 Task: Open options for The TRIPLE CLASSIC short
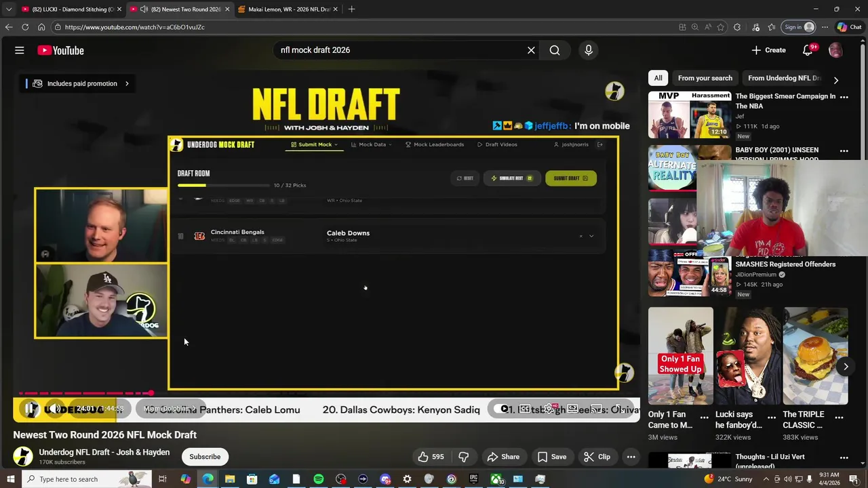[839, 417]
